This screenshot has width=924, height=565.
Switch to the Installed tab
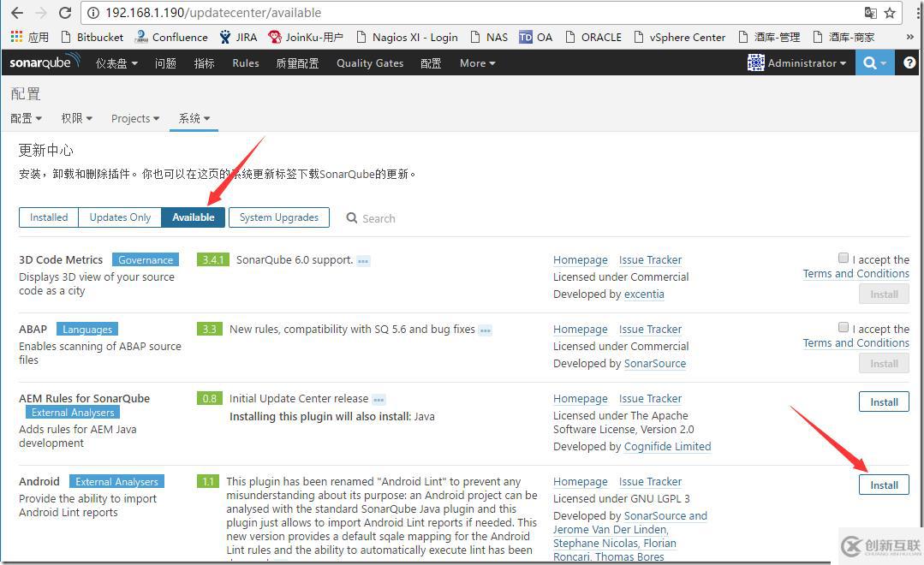(x=49, y=217)
